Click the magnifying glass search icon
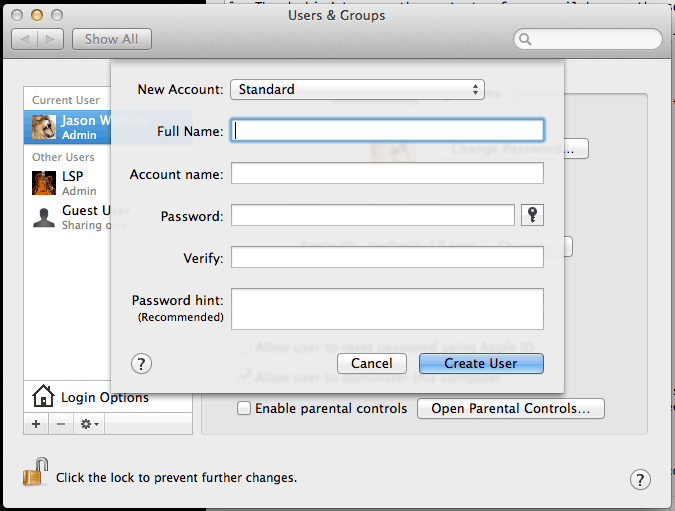The image size is (675, 511). [x=525, y=39]
